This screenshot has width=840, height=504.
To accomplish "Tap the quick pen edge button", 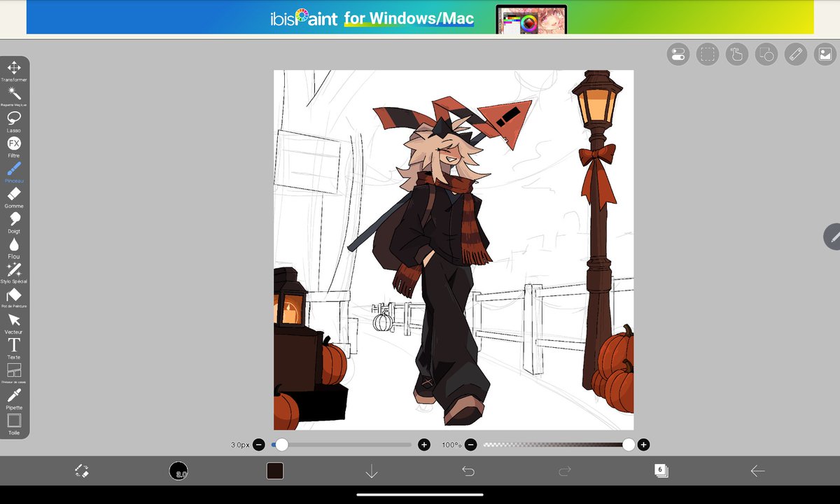I will tap(832, 237).
